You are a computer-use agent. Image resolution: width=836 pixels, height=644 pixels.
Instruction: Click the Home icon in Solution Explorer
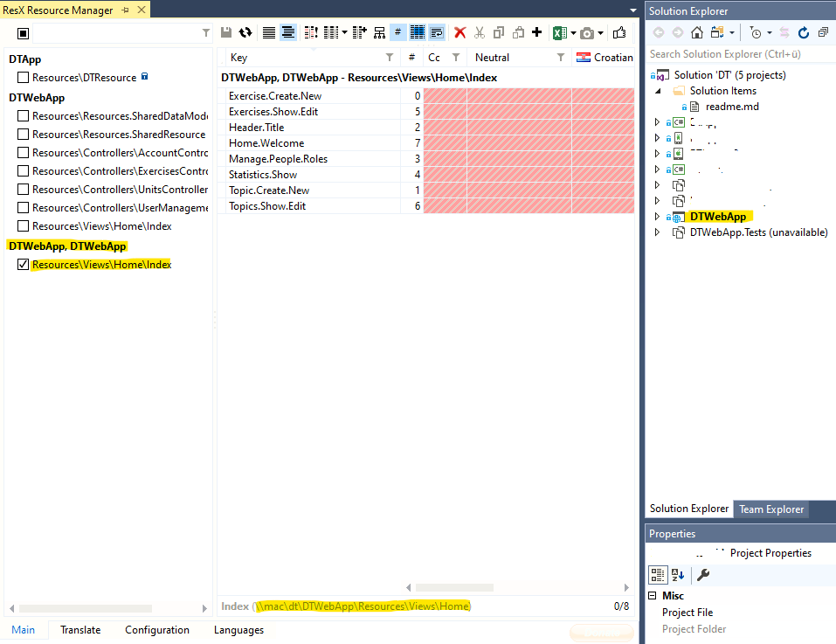pyautogui.click(x=697, y=32)
